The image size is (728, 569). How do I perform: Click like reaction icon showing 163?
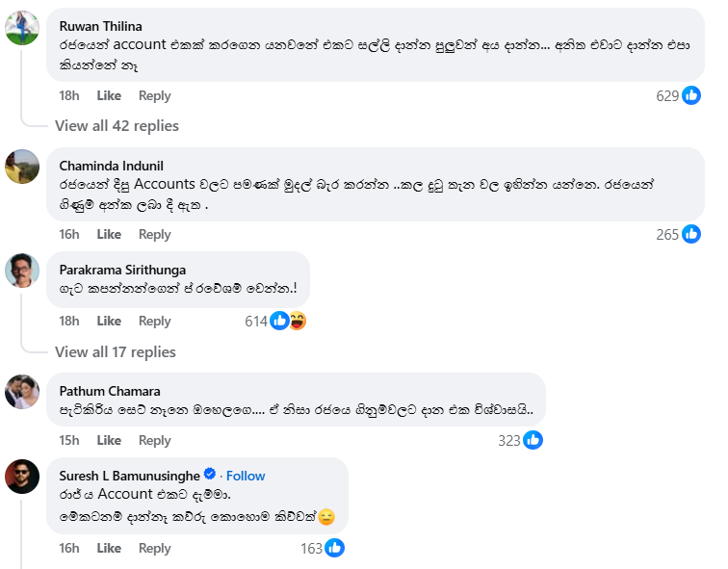[x=334, y=548]
